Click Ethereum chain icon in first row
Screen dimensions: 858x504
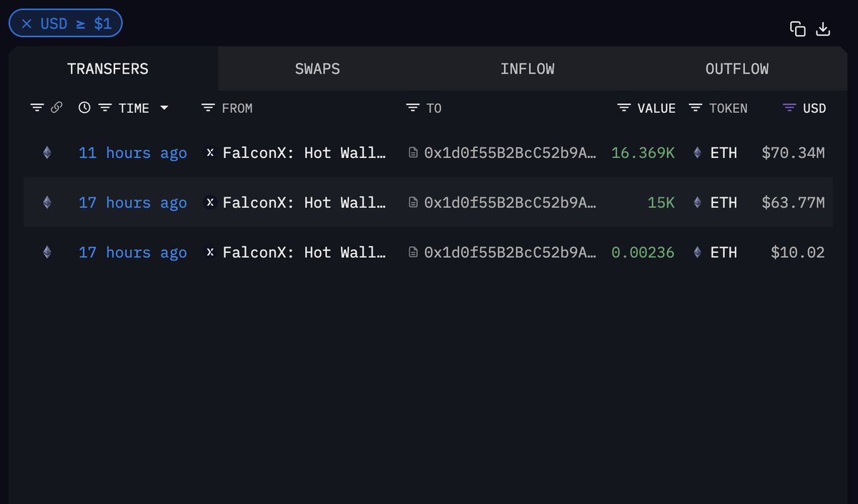tap(47, 153)
